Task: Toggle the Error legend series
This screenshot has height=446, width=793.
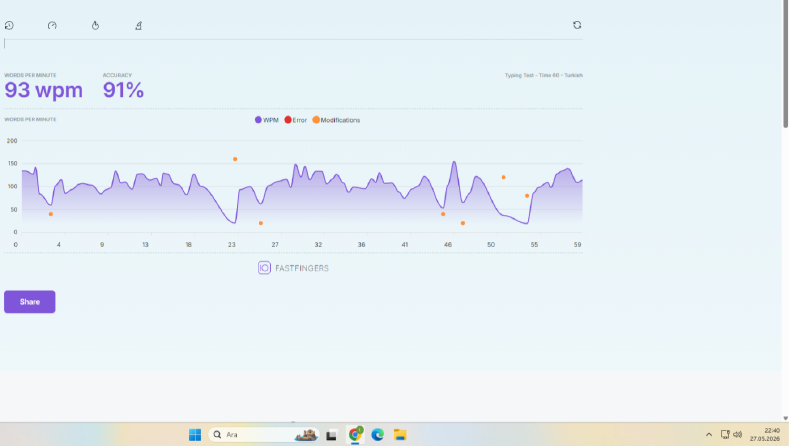Action: pos(296,120)
